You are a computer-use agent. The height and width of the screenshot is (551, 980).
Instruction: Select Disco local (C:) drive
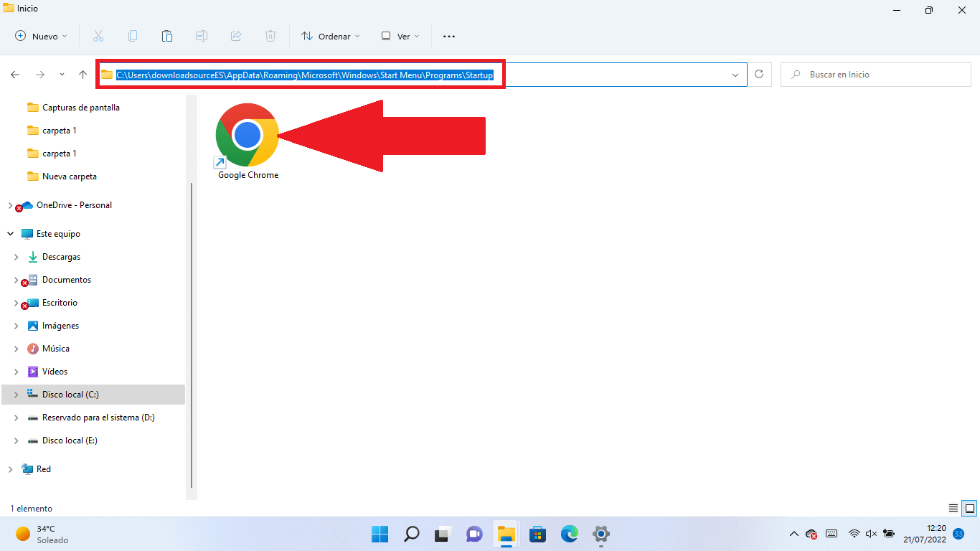pos(70,395)
